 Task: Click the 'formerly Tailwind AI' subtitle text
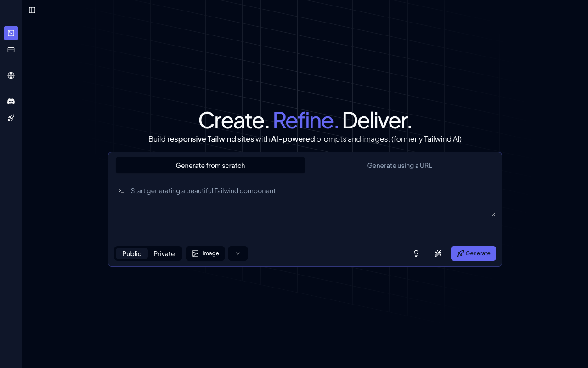coord(426,139)
